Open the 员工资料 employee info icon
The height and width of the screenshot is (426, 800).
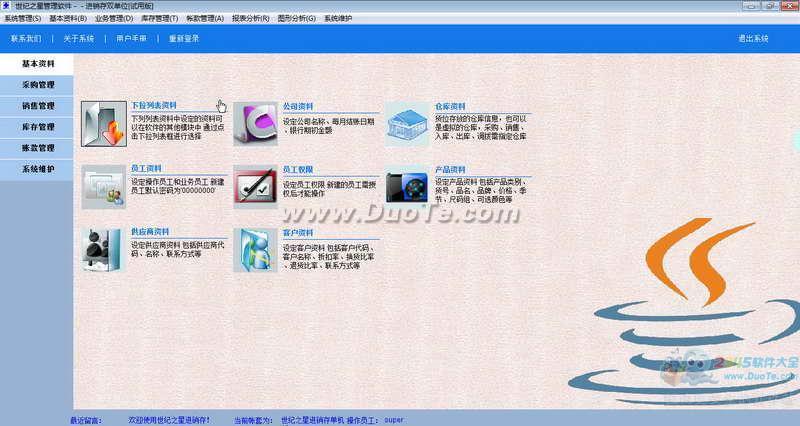pyautogui.click(x=104, y=187)
